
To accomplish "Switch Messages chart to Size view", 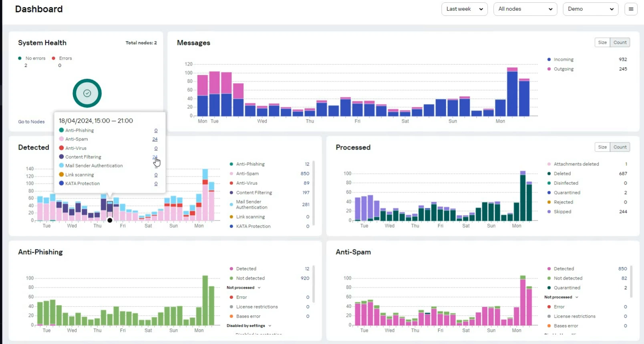I will click(602, 42).
